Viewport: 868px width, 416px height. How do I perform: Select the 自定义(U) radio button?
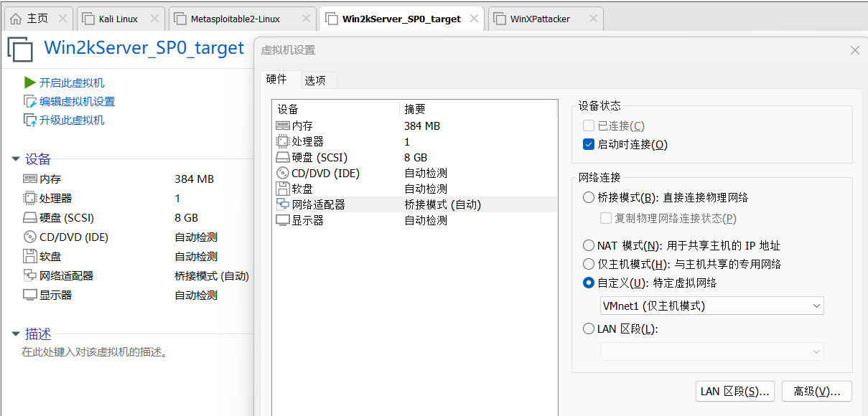pos(589,283)
